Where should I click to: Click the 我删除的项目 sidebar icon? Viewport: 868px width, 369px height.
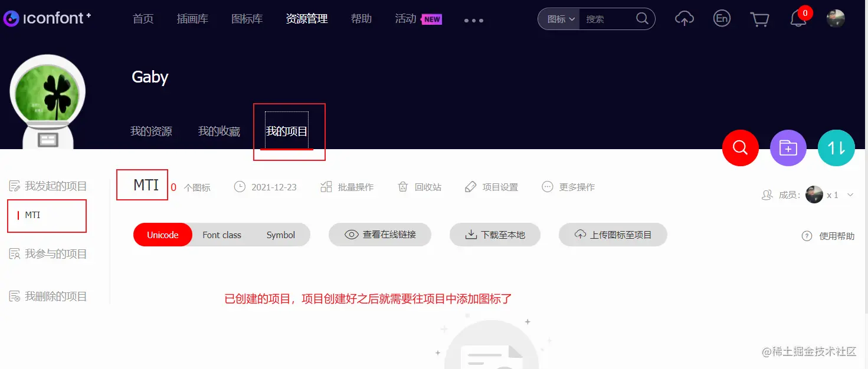point(15,296)
